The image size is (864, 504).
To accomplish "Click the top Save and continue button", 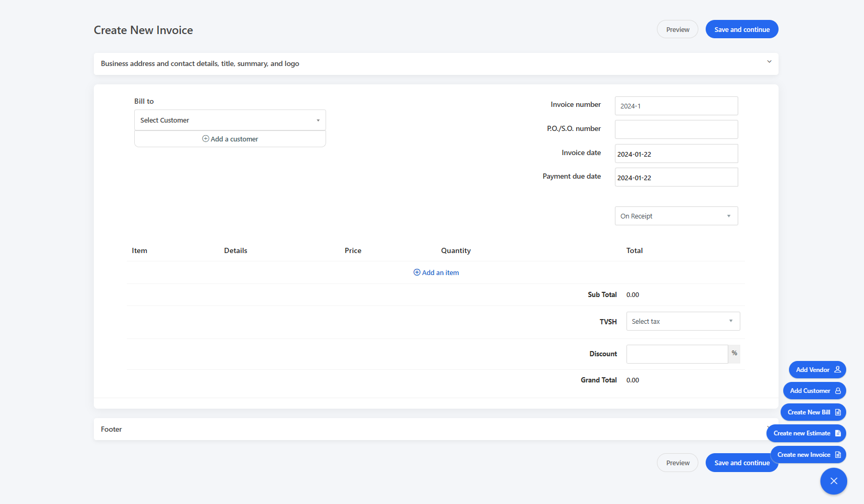I will [x=742, y=29].
